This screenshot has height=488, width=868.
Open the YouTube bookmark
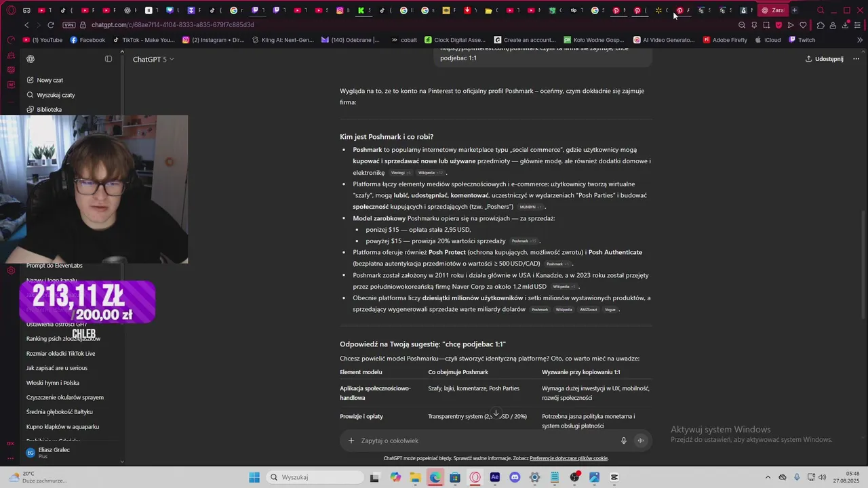pos(43,40)
